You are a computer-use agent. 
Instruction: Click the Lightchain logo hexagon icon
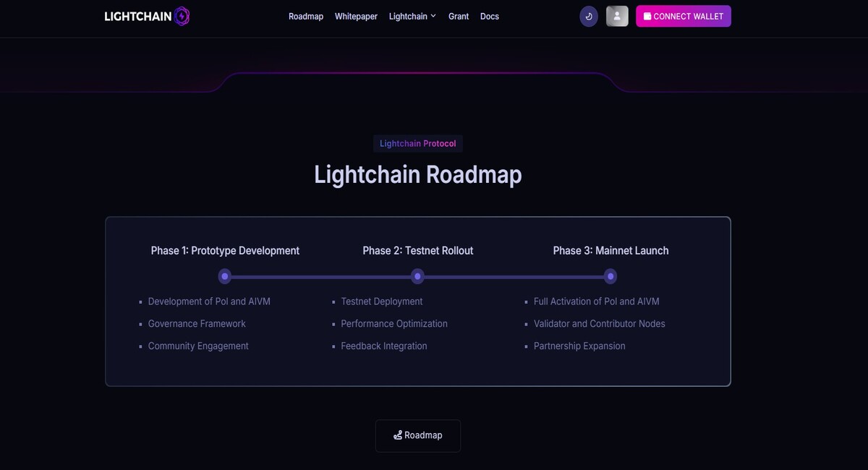(x=182, y=17)
